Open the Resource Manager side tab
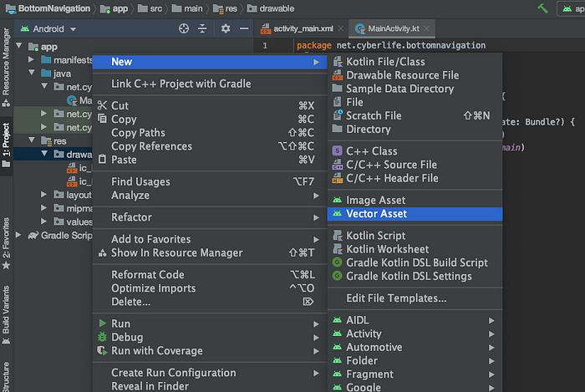The width and height of the screenshot is (585, 392). [x=6, y=67]
